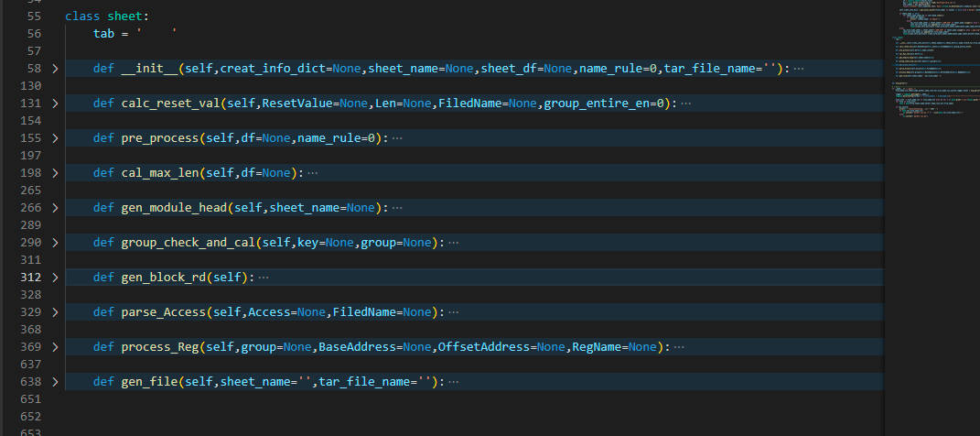Screen dimensions: 980x436
Task: Click the folded ellipsis after process_Reg signature
Action: click(x=678, y=347)
